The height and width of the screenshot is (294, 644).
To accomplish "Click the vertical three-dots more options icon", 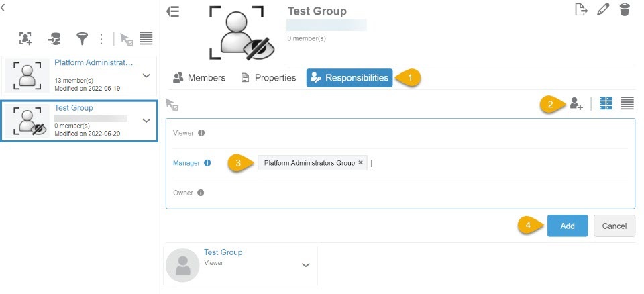I will 101,39.
